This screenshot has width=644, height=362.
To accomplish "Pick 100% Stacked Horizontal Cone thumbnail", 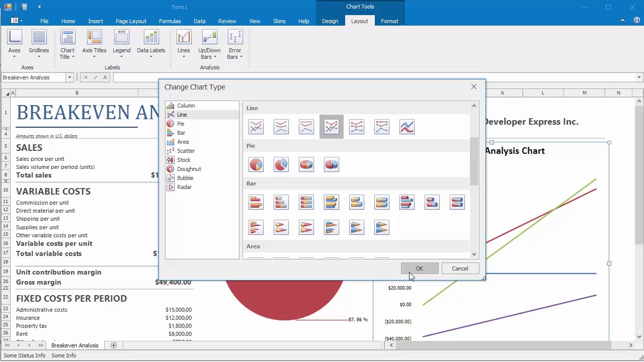I will tap(306, 227).
